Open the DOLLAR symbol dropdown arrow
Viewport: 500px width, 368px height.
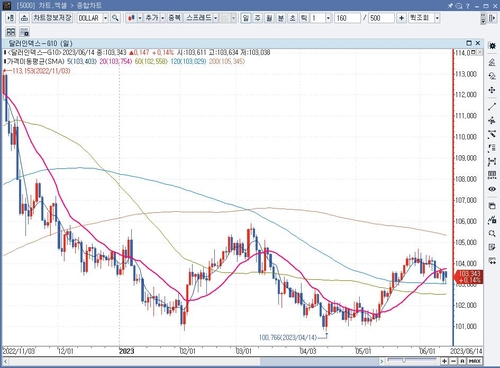105,18
